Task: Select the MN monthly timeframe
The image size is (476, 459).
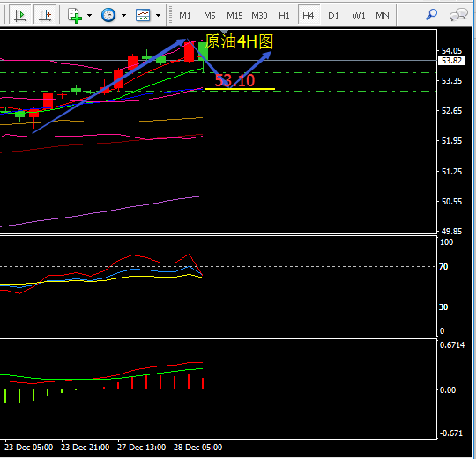Action: click(383, 15)
